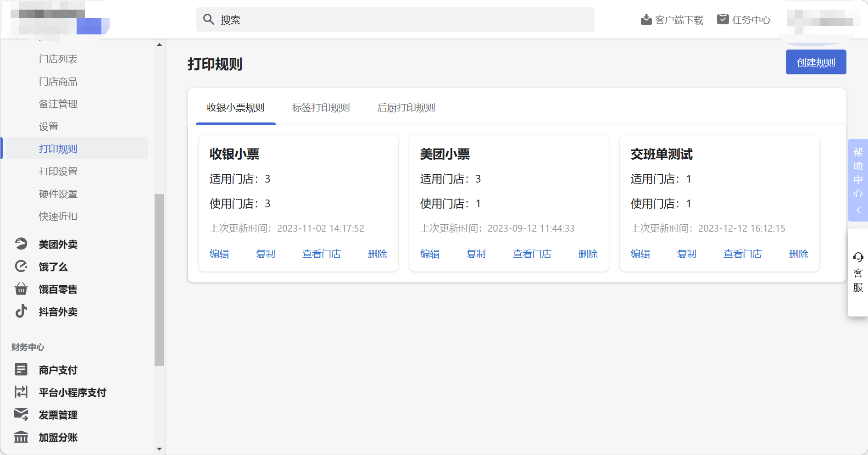Open 硬件设置 in sidebar
Image resolution: width=868 pixels, height=455 pixels.
[58, 194]
